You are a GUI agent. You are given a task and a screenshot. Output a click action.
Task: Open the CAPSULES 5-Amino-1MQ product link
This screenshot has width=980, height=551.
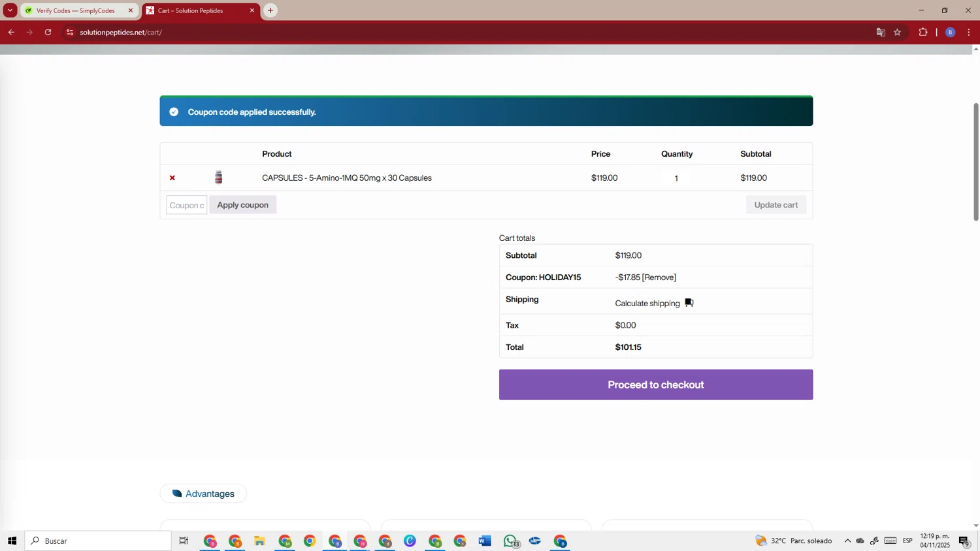pyautogui.click(x=347, y=178)
